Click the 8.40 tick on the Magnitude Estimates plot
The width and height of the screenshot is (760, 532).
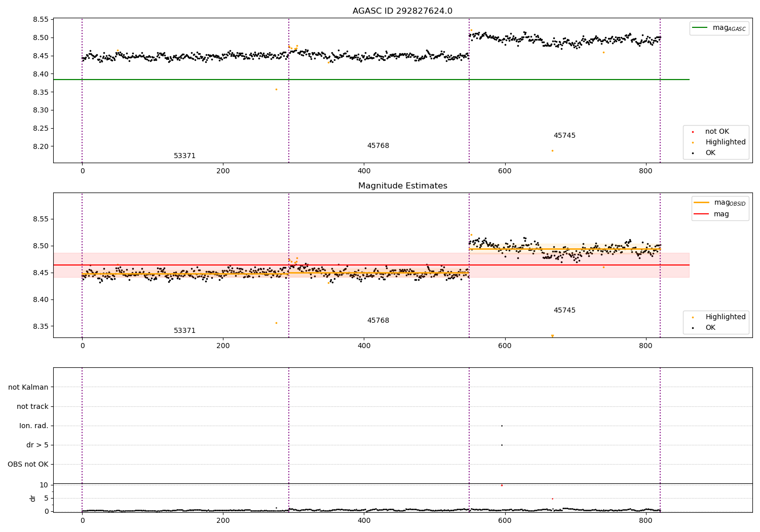point(41,299)
